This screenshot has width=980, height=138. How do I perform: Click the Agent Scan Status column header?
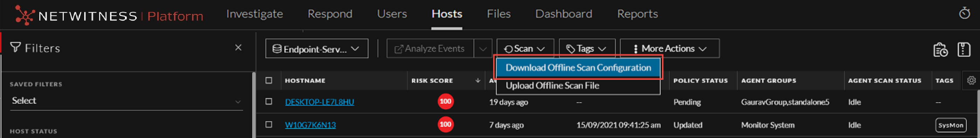[x=884, y=80]
